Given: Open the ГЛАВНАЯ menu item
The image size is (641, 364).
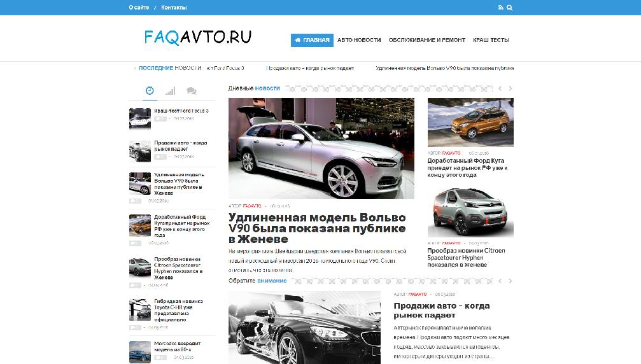Looking at the screenshot, I should tap(312, 40).
